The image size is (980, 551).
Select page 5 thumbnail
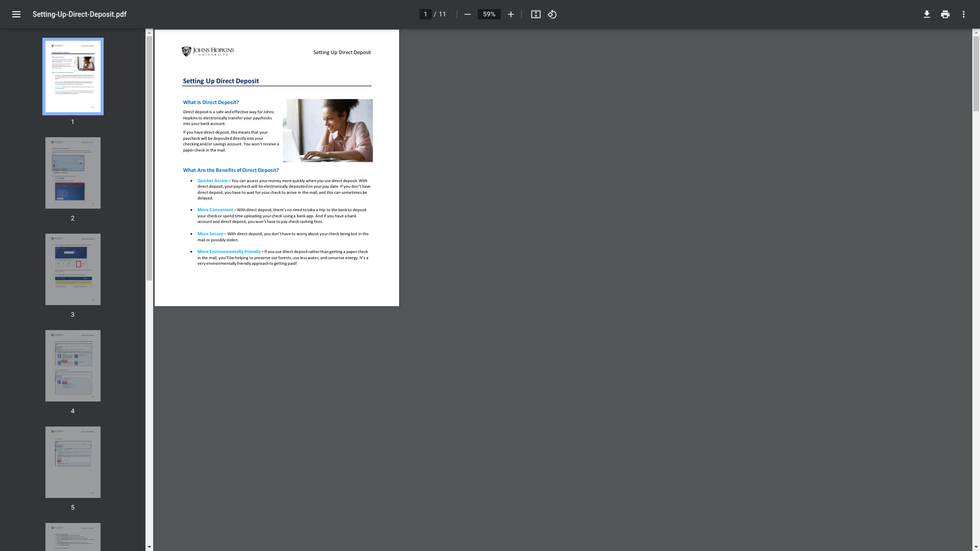72,462
